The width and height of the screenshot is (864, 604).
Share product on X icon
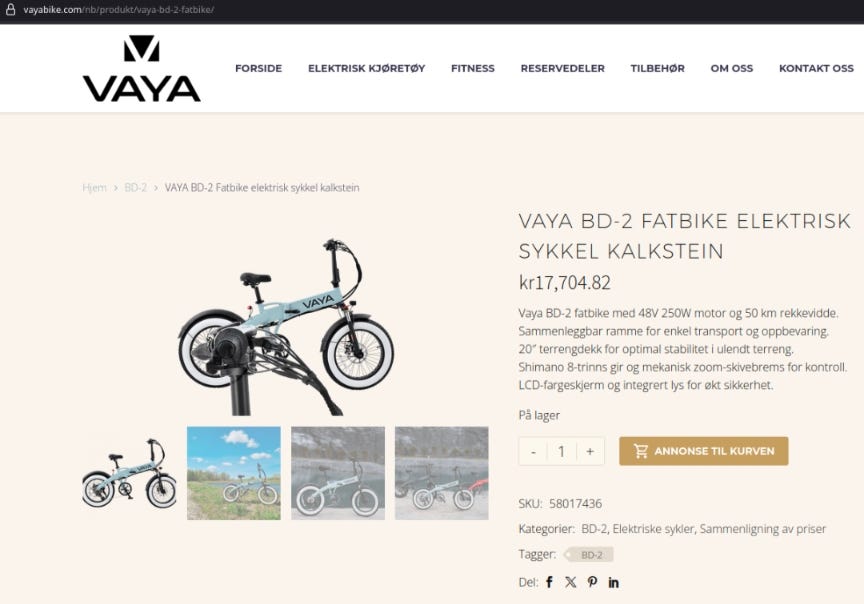[570, 582]
